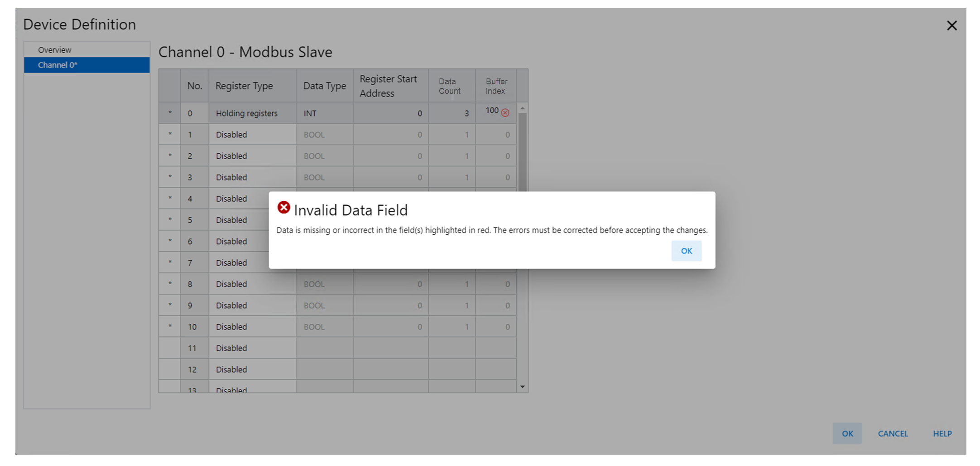Viewport: 980px width, 466px height.
Task: Click the CANCEL button
Action: (x=893, y=433)
